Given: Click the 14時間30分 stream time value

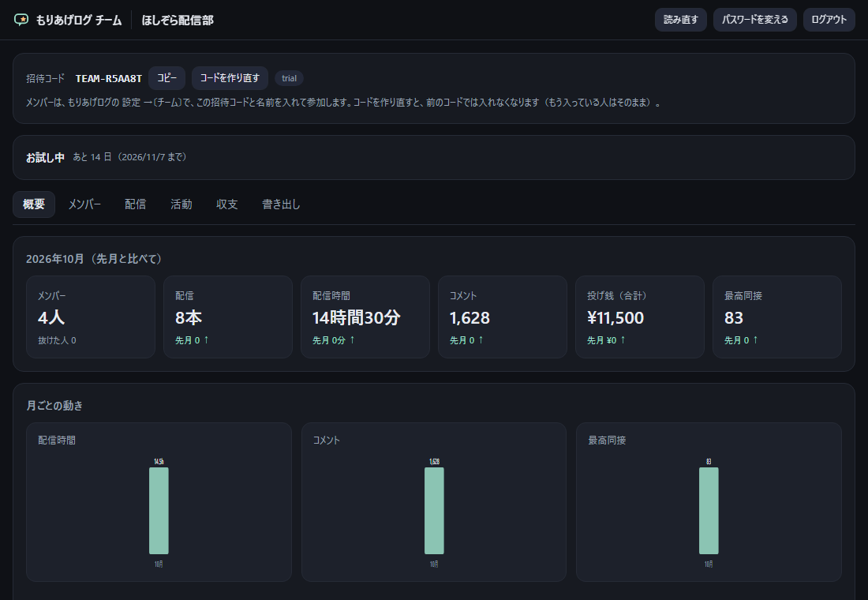Looking at the screenshot, I should 356,317.
